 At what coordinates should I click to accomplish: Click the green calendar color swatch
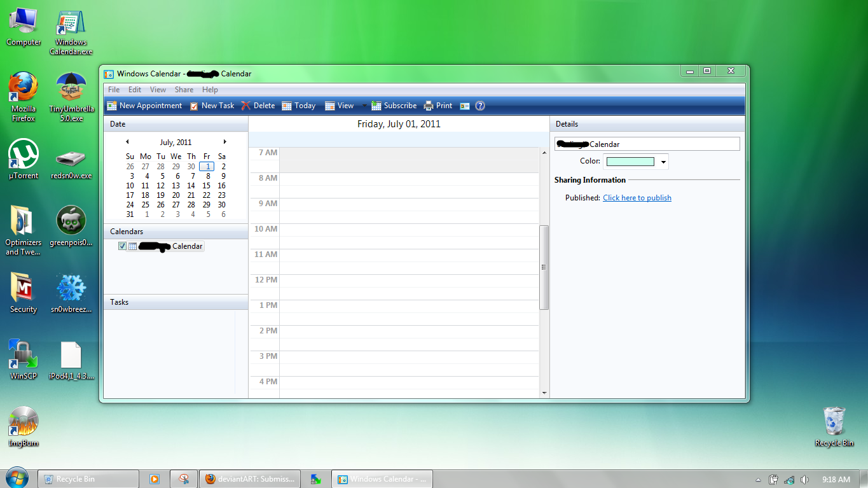(x=631, y=162)
